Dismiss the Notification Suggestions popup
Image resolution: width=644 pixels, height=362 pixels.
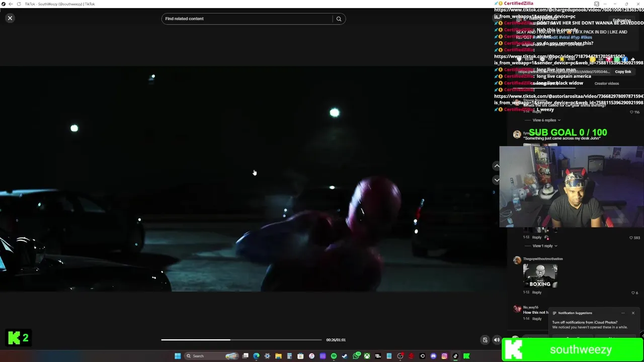633,313
